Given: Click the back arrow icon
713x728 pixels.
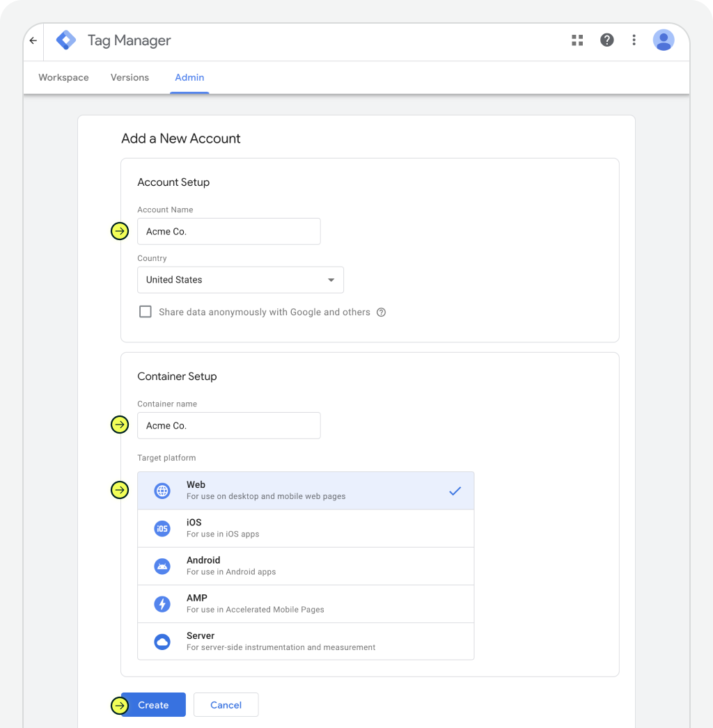Looking at the screenshot, I should tap(33, 40).
